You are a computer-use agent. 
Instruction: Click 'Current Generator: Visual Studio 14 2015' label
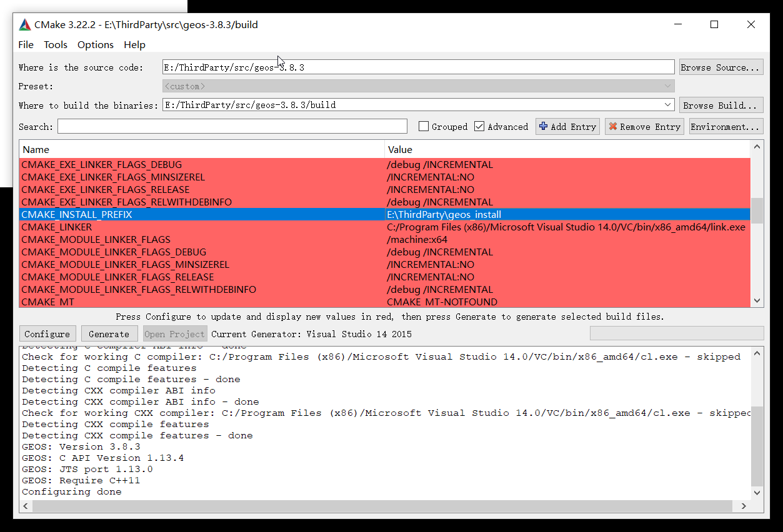tap(312, 334)
